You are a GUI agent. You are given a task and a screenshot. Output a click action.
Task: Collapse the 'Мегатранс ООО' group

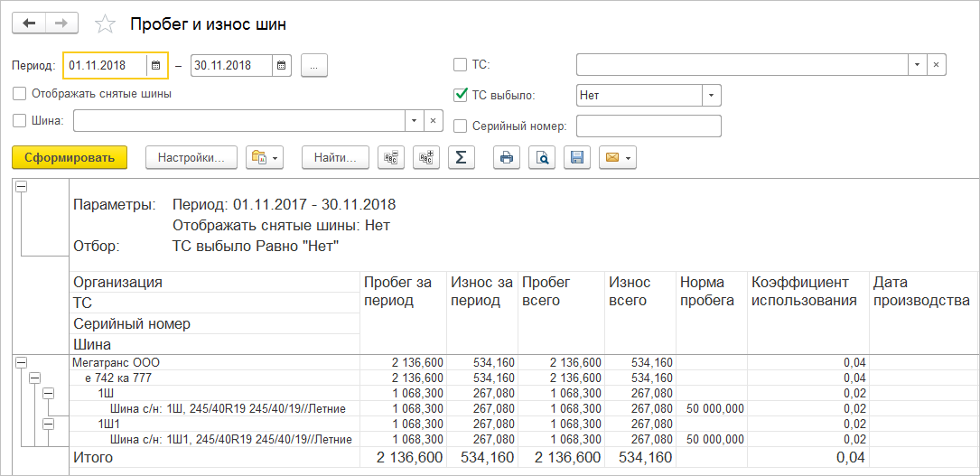pyautogui.click(x=20, y=362)
